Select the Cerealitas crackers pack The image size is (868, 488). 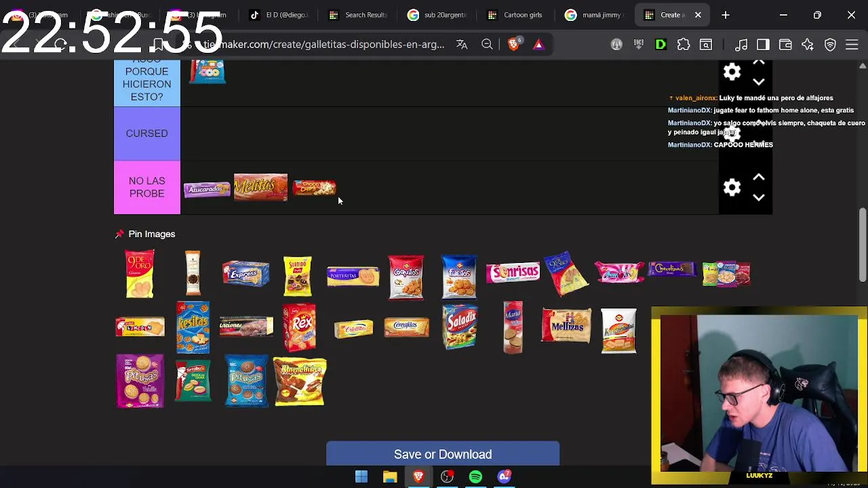coord(407,328)
